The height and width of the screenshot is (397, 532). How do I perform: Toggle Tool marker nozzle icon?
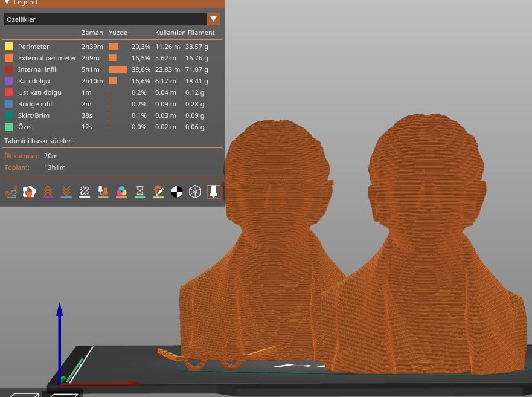[213, 192]
